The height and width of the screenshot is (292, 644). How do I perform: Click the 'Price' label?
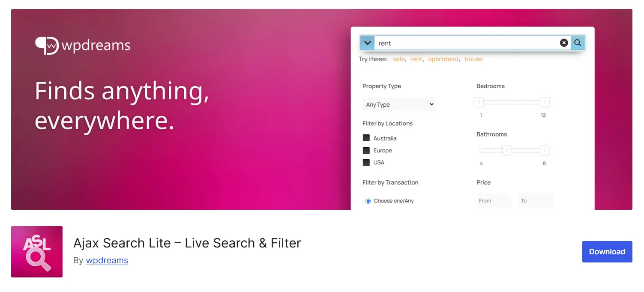click(484, 182)
